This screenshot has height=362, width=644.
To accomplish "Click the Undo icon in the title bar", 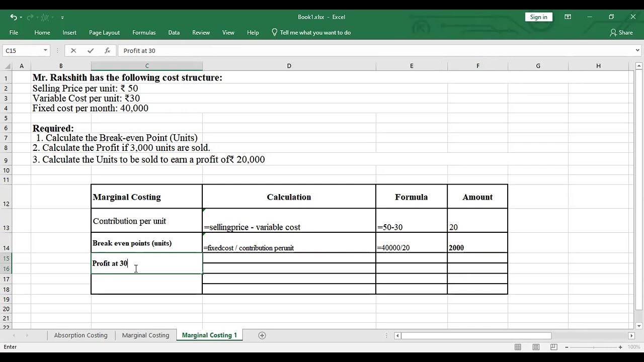I will click(x=13, y=17).
